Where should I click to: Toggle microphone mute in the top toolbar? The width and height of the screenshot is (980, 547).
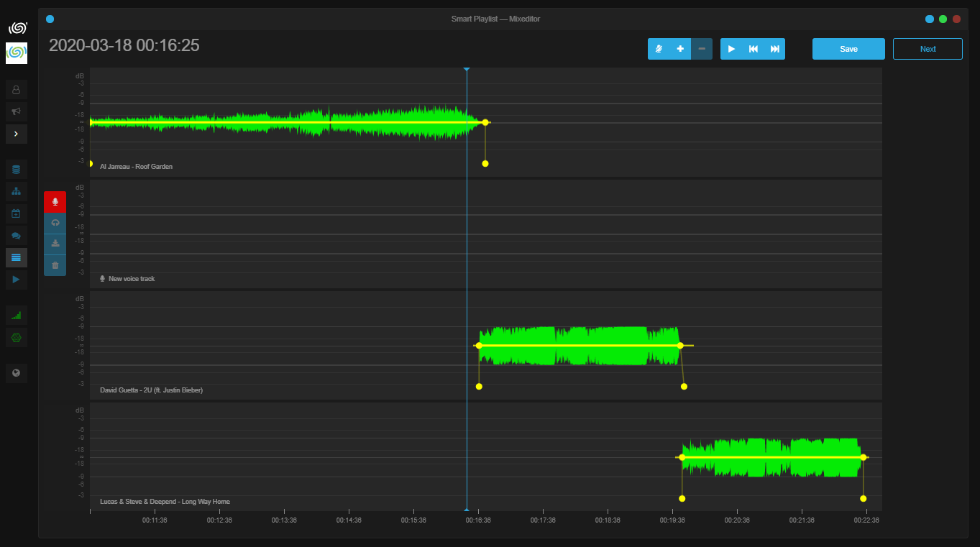[659, 48]
